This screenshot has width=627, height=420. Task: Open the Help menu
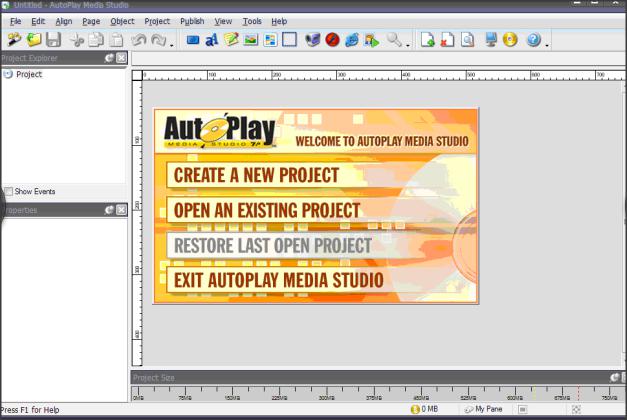click(x=279, y=21)
